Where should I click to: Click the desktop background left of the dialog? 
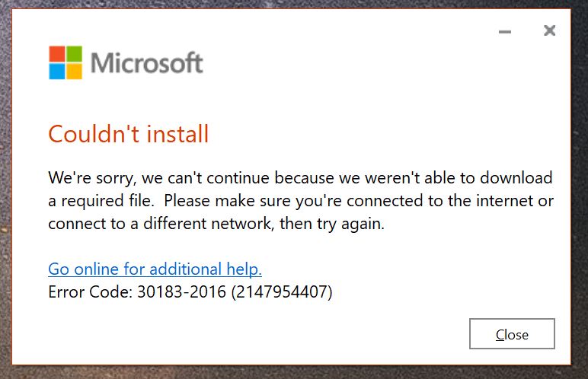pos(5,190)
